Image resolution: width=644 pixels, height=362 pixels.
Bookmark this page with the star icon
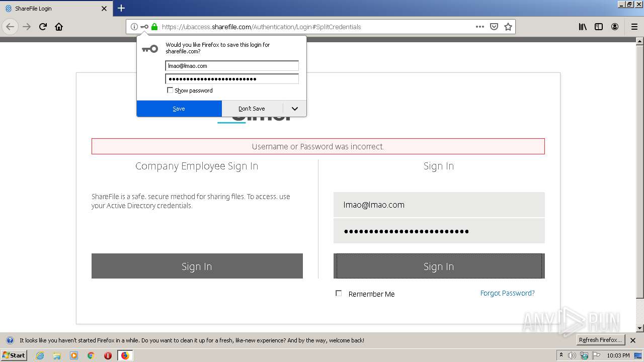pyautogui.click(x=508, y=27)
